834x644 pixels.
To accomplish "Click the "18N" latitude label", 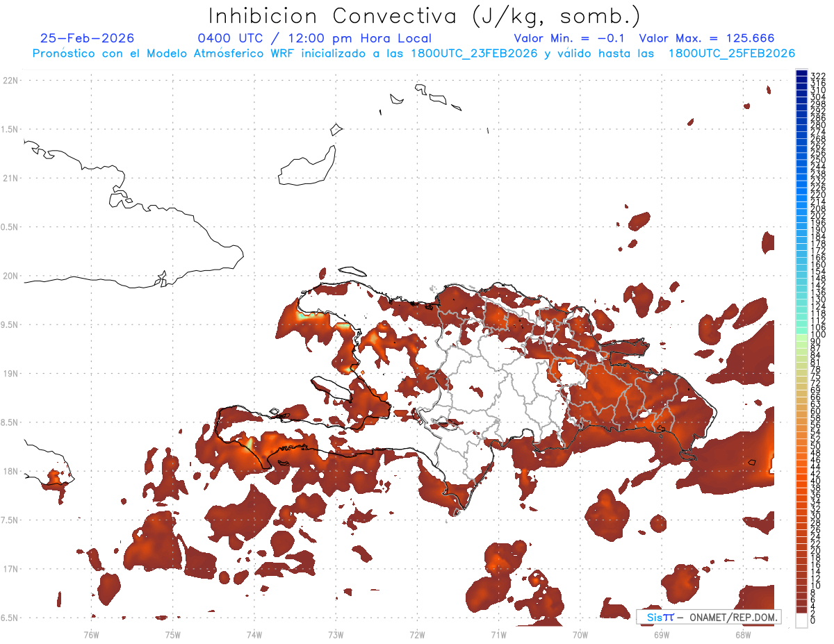I will (11, 472).
